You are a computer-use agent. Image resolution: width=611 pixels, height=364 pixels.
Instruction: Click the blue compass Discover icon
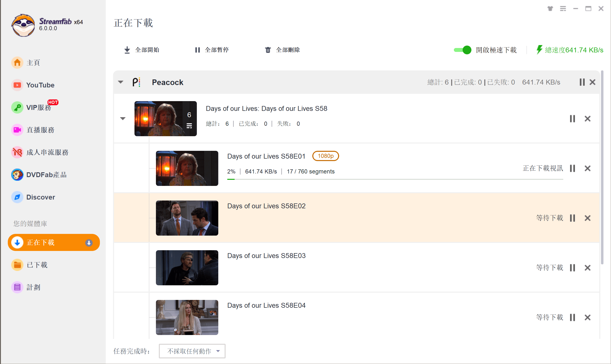17,197
